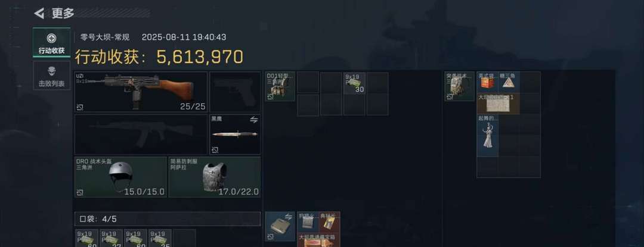This screenshot has width=644, height=247.
Task: Click the back arrow next to 更多
Action: click(39, 14)
